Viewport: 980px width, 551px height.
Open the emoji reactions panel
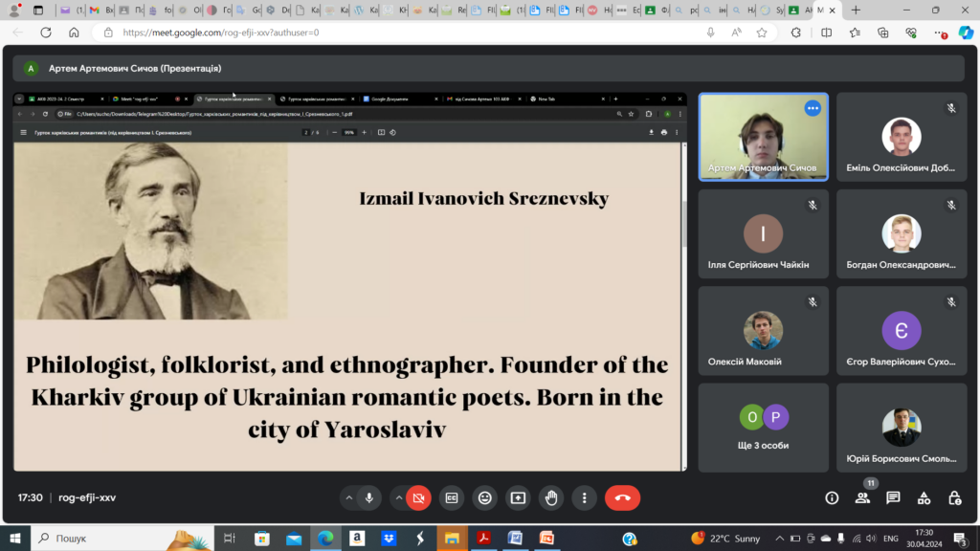click(x=484, y=497)
